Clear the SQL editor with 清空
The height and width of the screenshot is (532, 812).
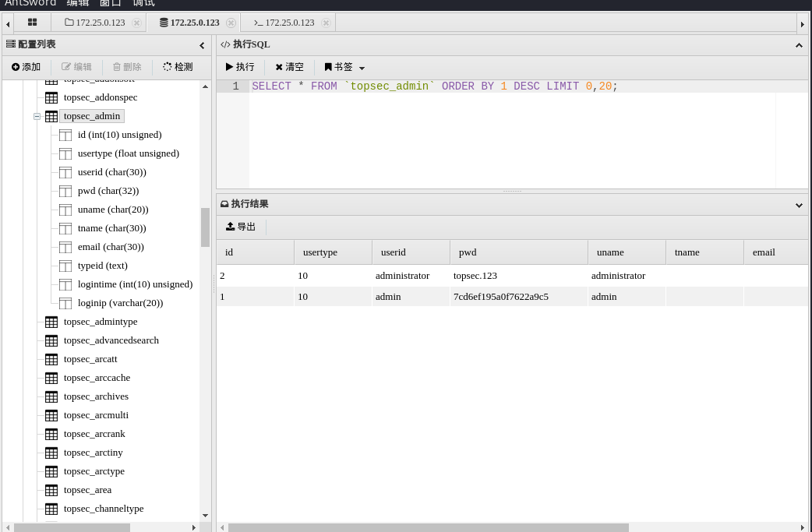tap(289, 67)
